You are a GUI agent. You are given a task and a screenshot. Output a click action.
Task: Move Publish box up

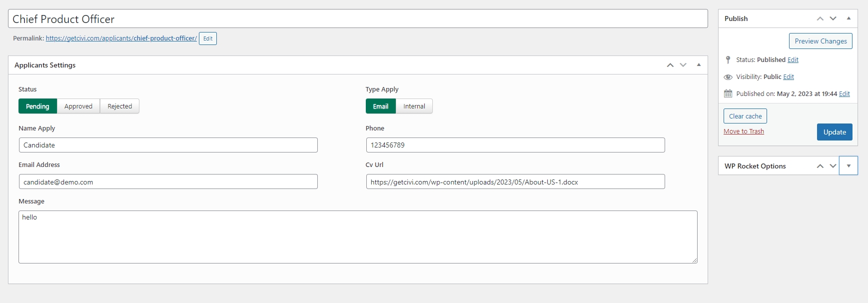(820, 18)
